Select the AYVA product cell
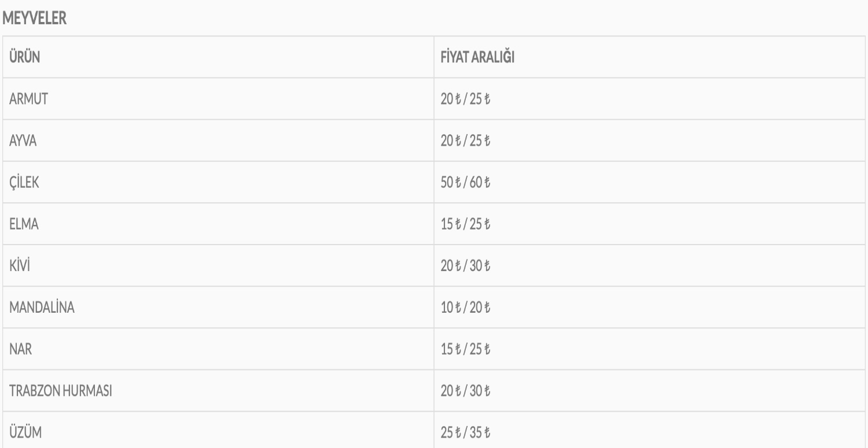This screenshot has height=448, width=868. (x=23, y=140)
